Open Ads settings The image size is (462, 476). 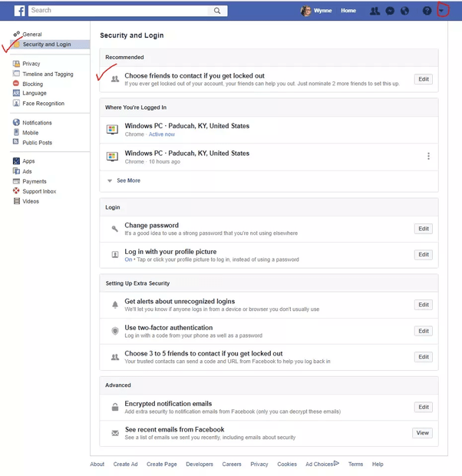coord(27,171)
